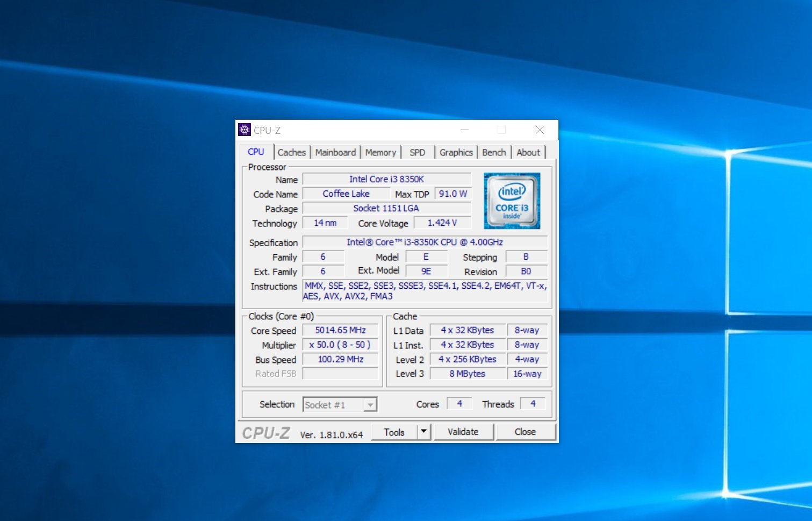
Task: Click the Ext. Family value field
Action: tap(323, 272)
